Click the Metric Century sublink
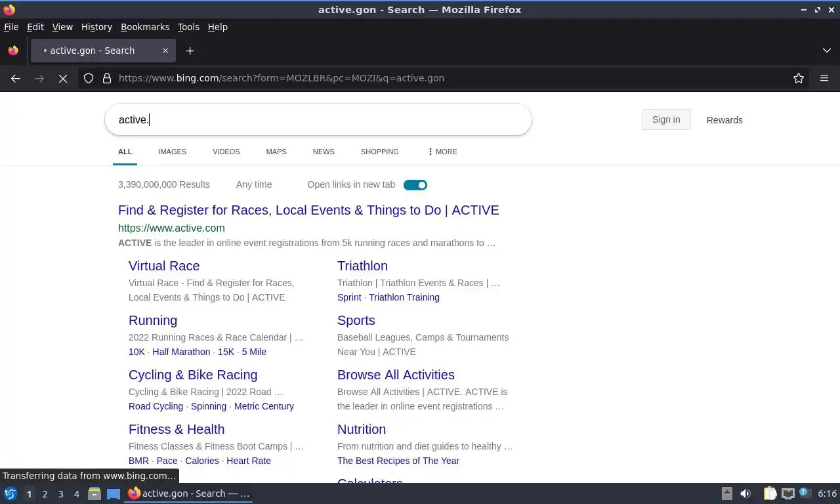The image size is (840, 504). tap(264, 406)
